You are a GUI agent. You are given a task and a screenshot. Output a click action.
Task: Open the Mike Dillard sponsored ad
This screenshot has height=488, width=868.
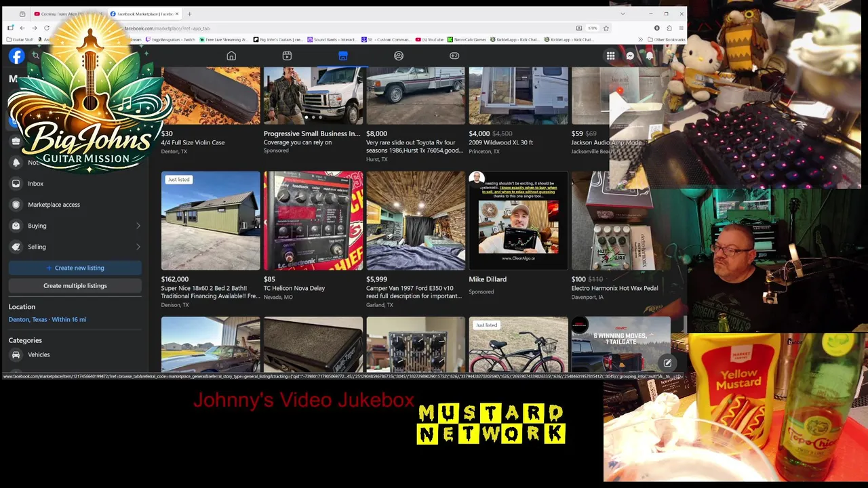(518, 233)
